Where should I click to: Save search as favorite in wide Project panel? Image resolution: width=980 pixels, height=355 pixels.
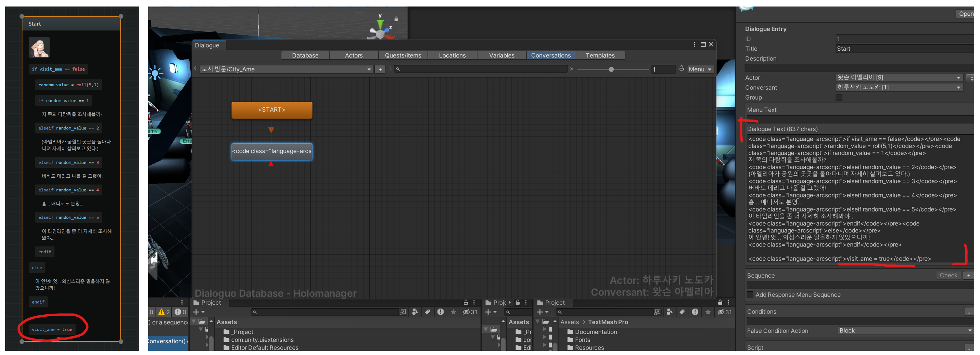point(453,313)
